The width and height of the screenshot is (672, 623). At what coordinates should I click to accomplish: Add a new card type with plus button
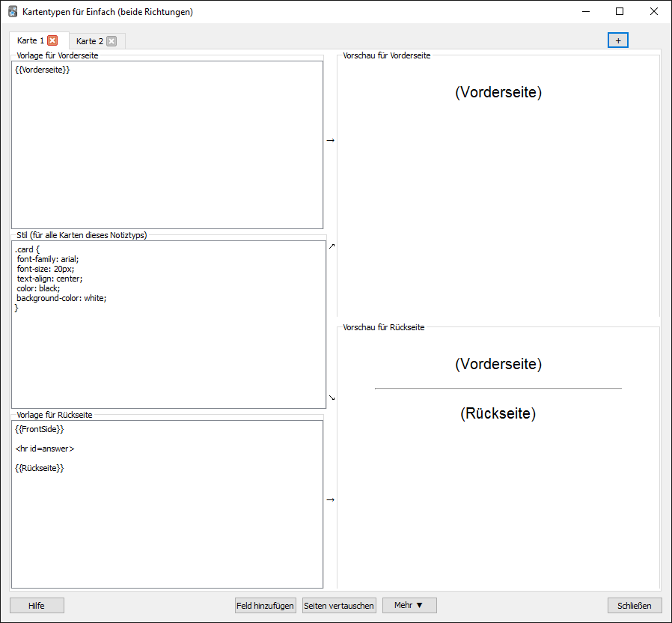[617, 40]
